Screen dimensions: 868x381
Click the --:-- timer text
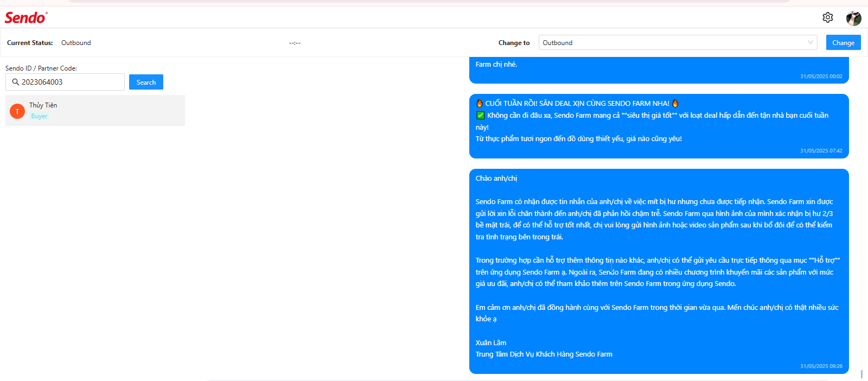[295, 43]
